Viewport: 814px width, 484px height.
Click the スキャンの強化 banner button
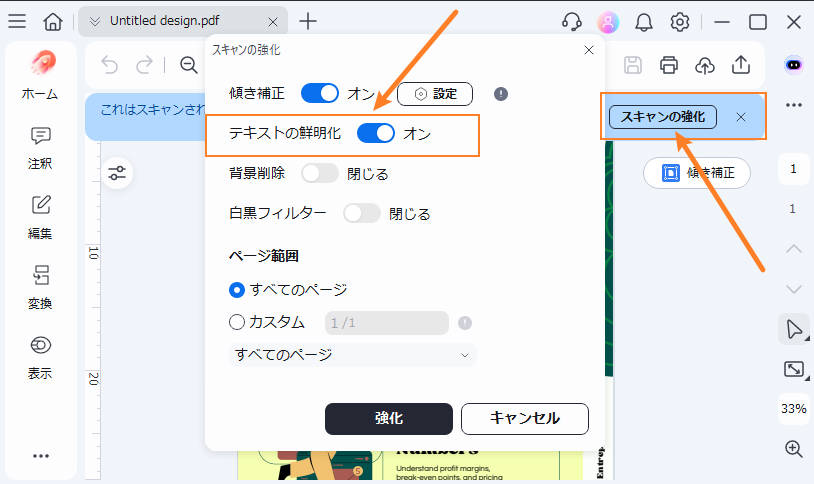662,117
